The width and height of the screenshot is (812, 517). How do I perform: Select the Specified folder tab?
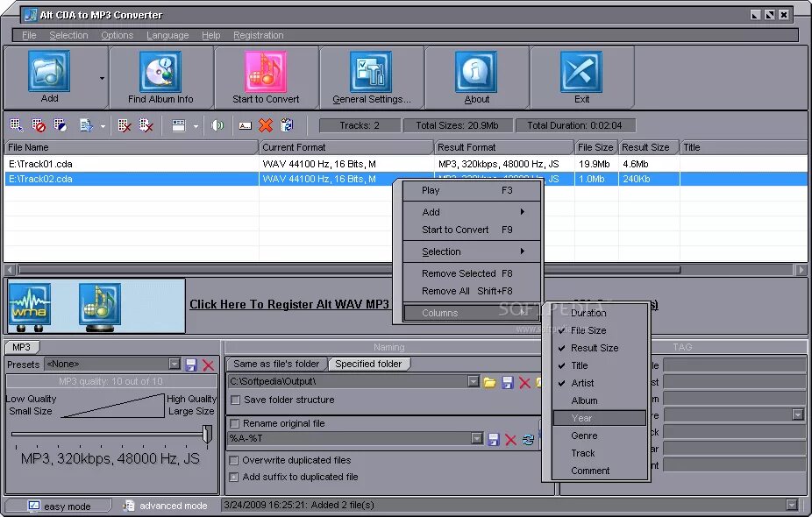(x=368, y=364)
